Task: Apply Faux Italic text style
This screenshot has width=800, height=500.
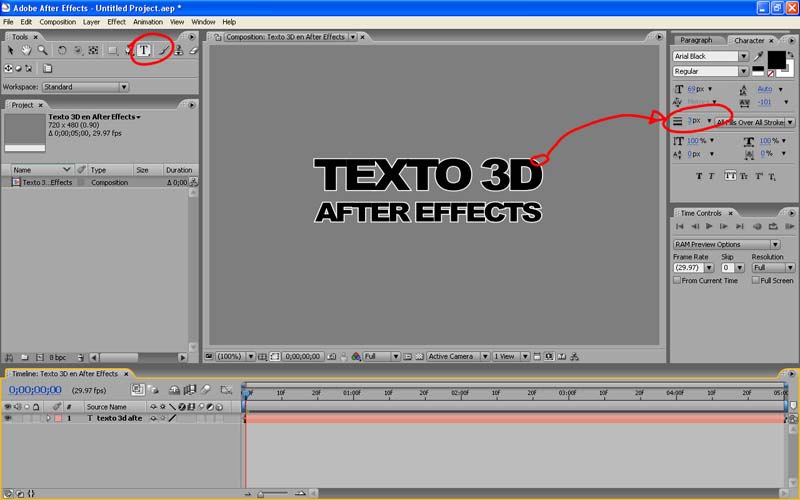Action: (711, 176)
